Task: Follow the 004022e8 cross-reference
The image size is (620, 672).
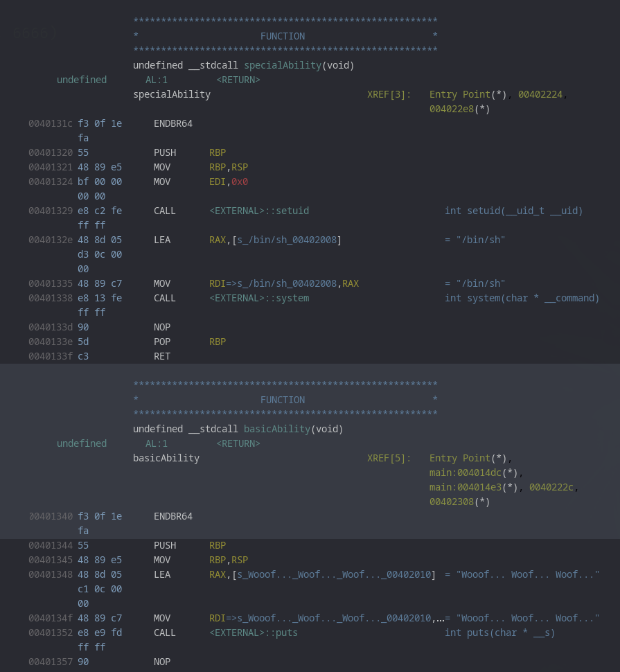Action: [x=451, y=109]
